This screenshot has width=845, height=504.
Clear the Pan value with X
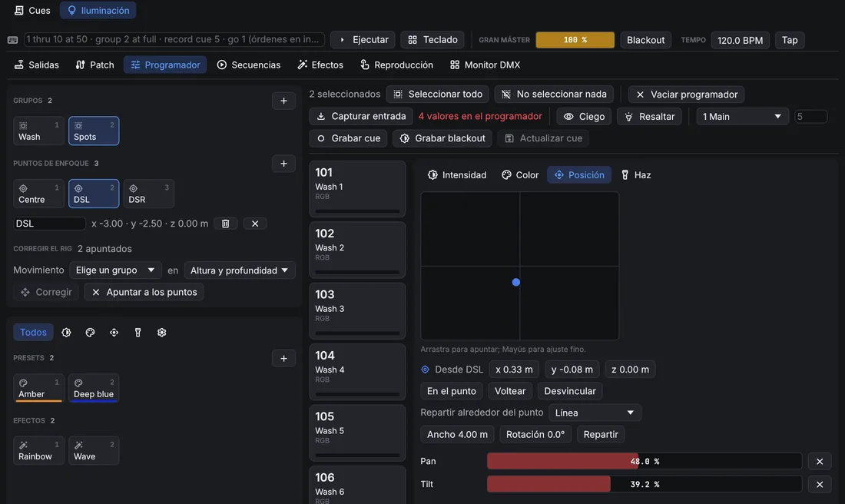[820, 462]
